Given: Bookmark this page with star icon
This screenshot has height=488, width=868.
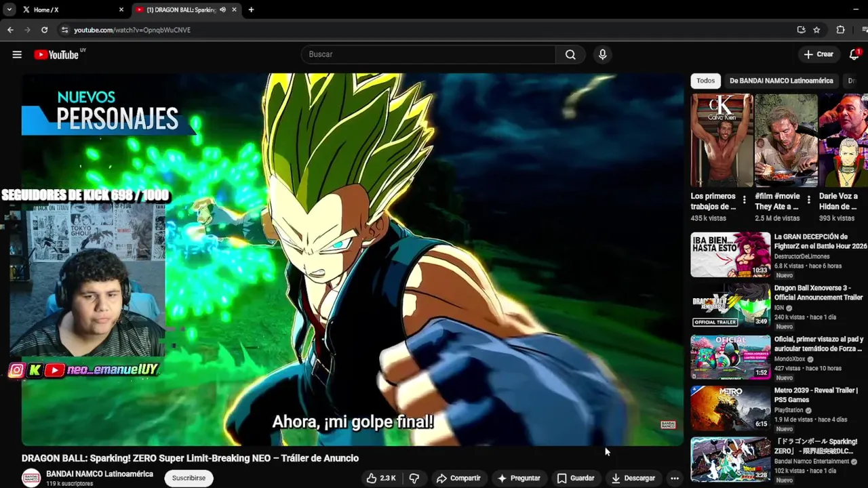Looking at the screenshot, I should pyautogui.click(x=816, y=30).
